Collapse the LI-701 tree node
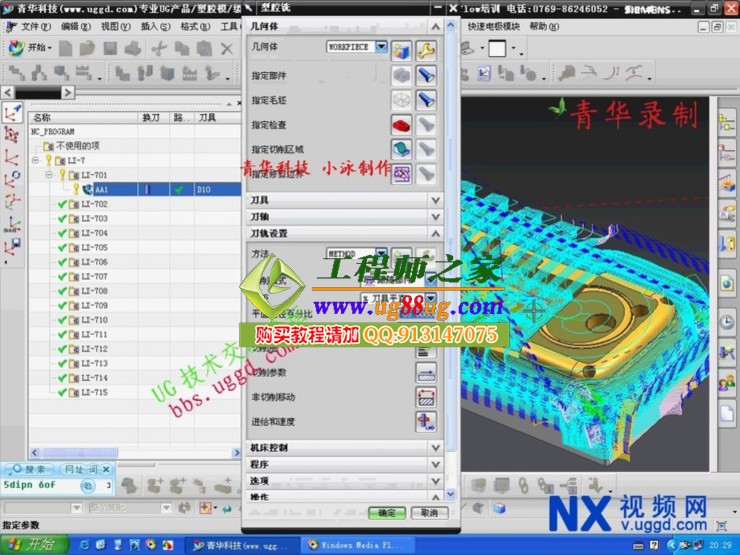This screenshot has height=555, width=740. point(49,174)
